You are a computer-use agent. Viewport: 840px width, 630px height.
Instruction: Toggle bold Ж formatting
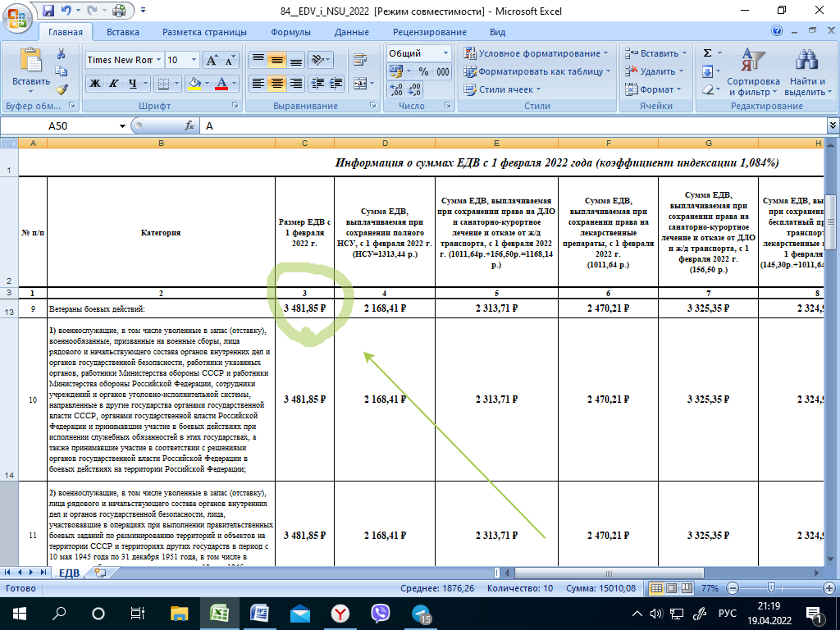click(95, 84)
